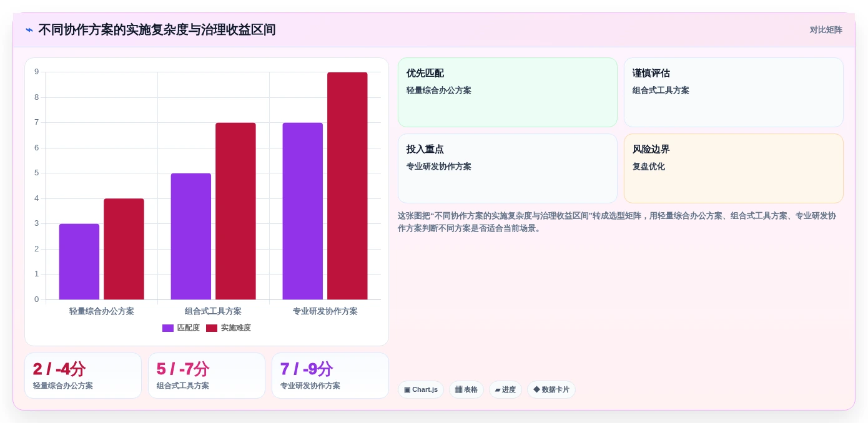Click 专业研发协作方案 inside 投入重点 card

point(439,167)
